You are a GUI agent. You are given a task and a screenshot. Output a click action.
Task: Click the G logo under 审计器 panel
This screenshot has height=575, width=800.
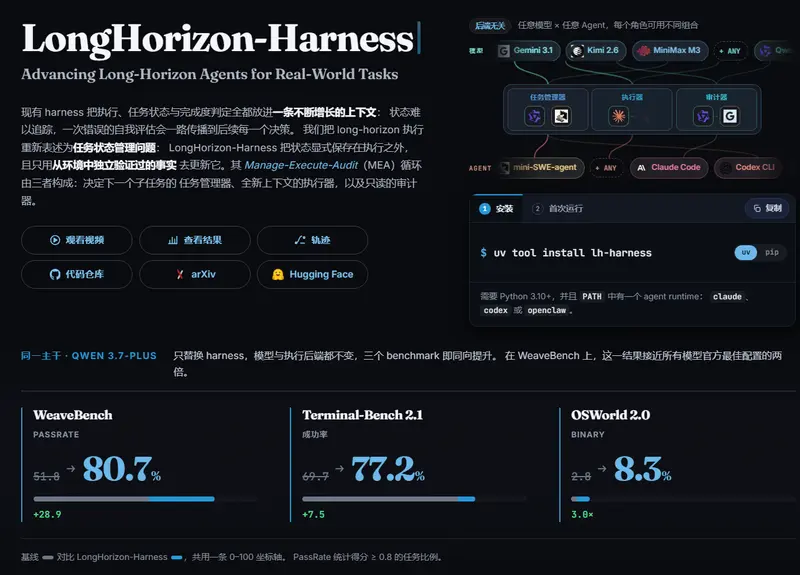tap(730, 116)
